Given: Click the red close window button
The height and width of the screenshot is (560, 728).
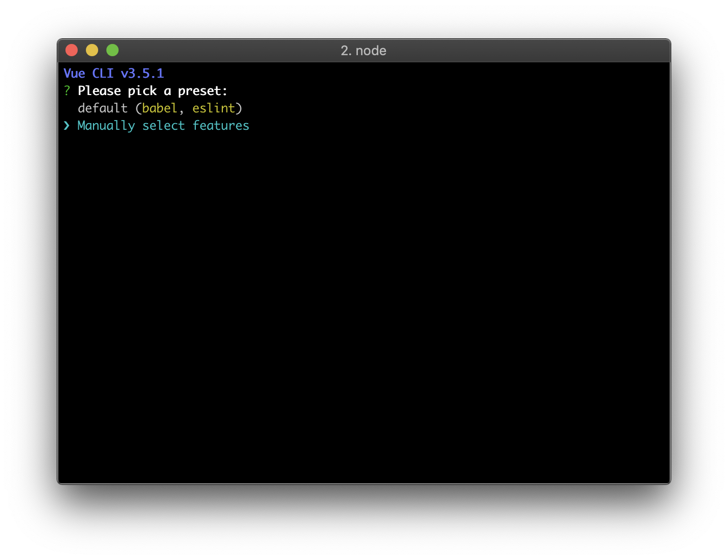Looking at the screenshot, I should [x=72, y=50].
